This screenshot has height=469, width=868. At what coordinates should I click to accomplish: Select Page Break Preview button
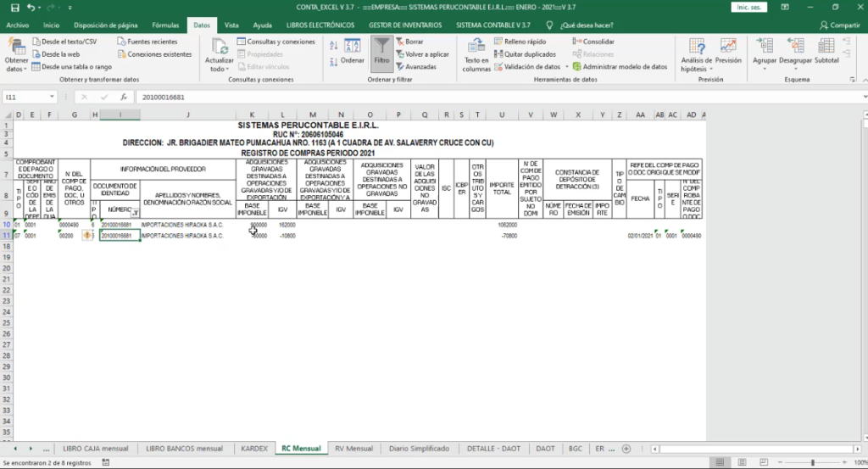(x=764, y=462)
